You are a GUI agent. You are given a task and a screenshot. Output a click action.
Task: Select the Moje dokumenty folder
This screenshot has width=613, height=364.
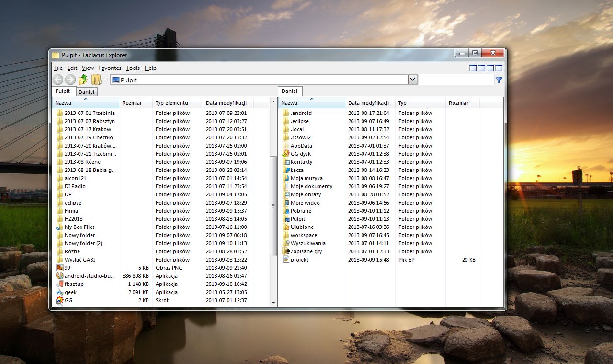311,186
